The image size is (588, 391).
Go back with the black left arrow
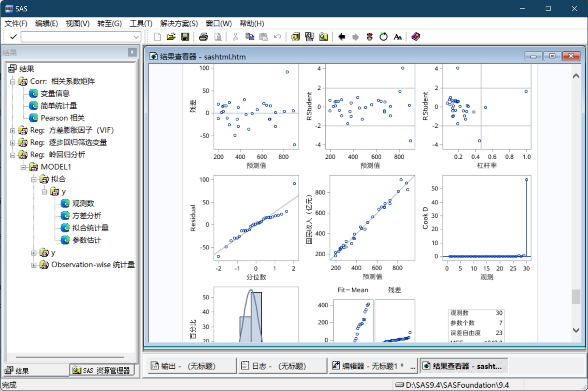click(x=341, y=37)
